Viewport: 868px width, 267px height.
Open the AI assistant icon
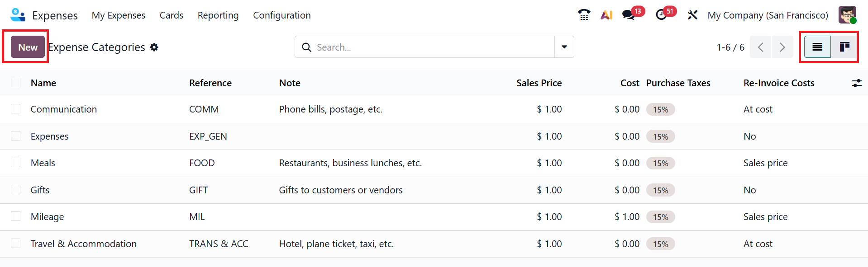point(606,15)
